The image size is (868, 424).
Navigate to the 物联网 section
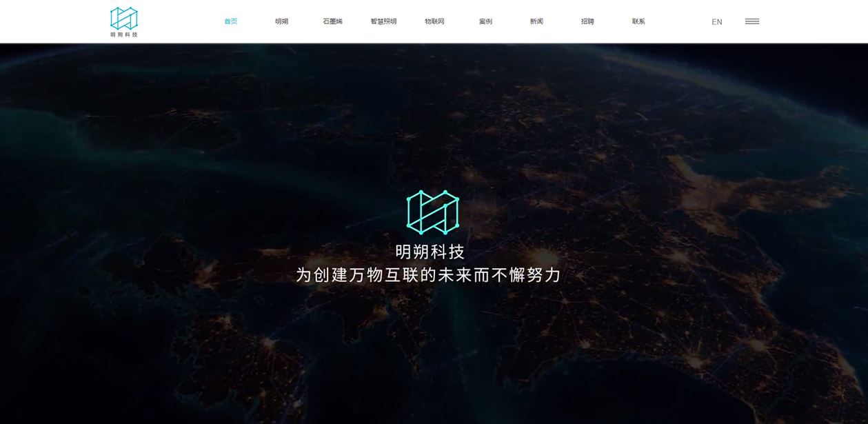pos(434,21)
